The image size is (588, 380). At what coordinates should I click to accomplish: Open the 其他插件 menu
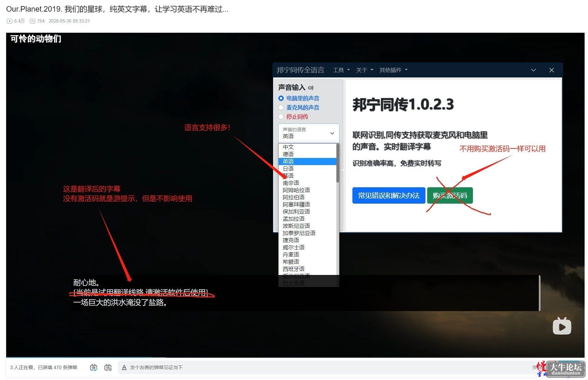tap(393, 70)
